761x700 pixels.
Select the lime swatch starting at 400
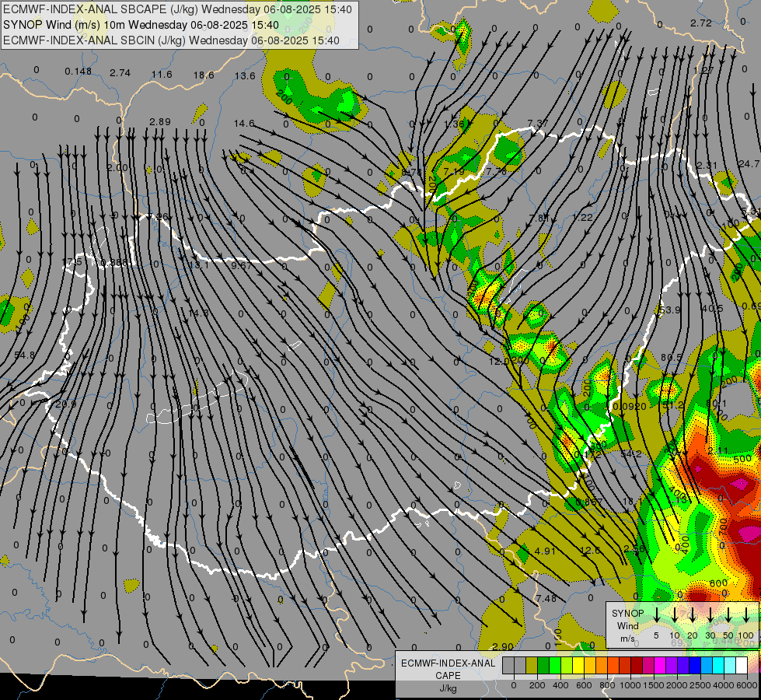[x=567, y=666]
